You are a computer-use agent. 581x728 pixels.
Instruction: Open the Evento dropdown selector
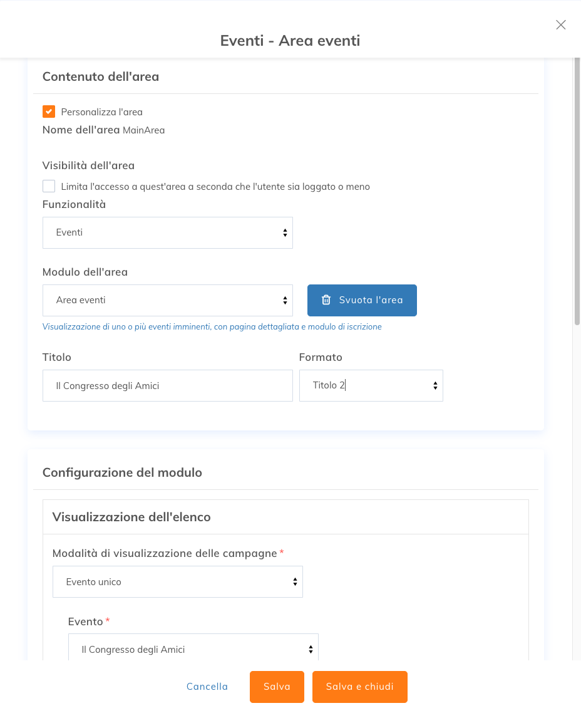193,647
